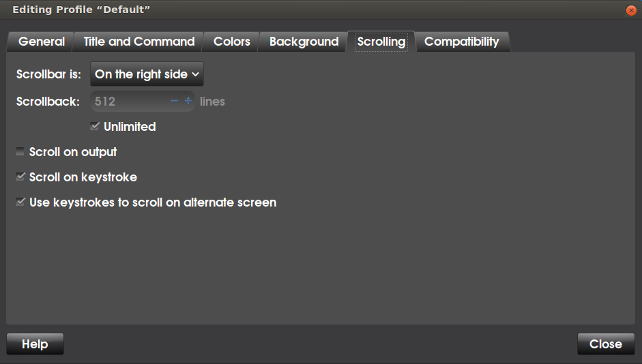
Task: Click the Help button
Action: click(x=35, y=344)
